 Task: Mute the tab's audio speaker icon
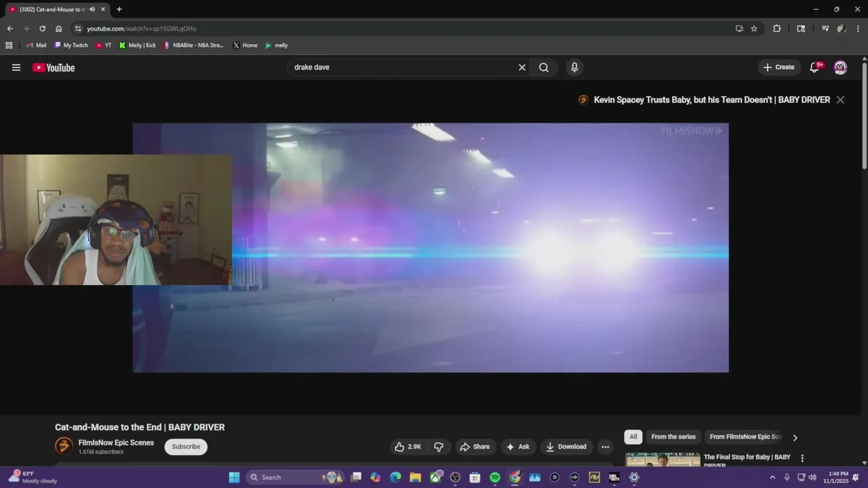[x=92, y=9]
